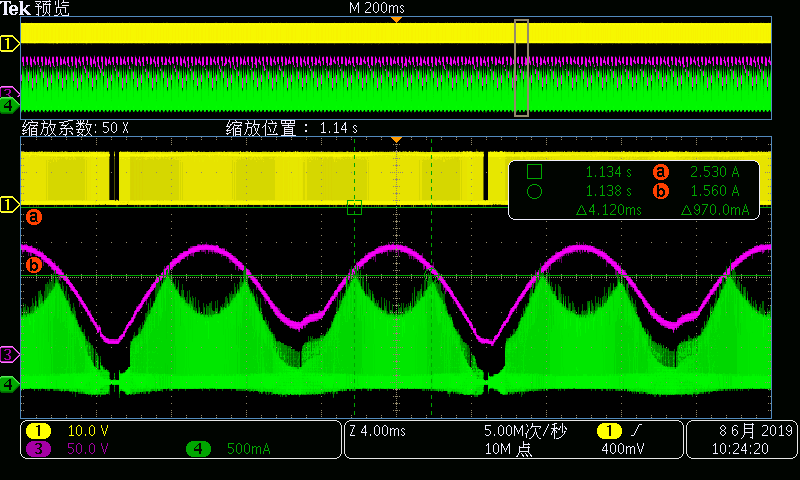Click the 10.0 V scale value

pos(88,431)
